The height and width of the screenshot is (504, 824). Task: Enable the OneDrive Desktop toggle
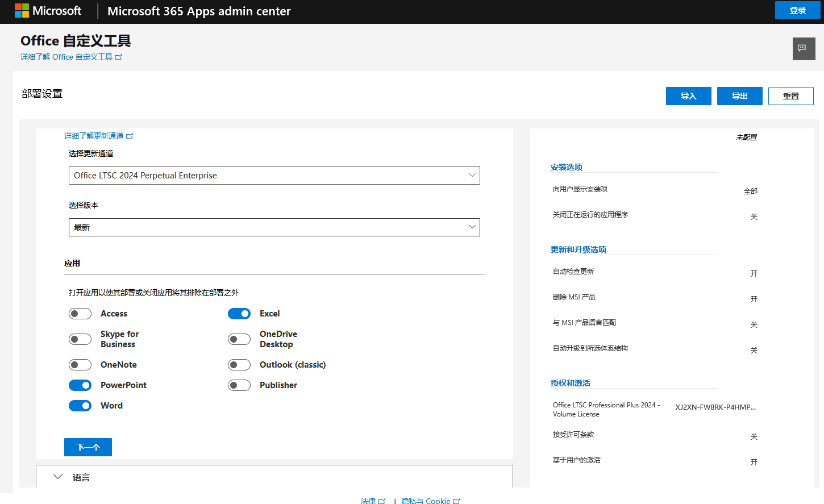tap(239, 339)
